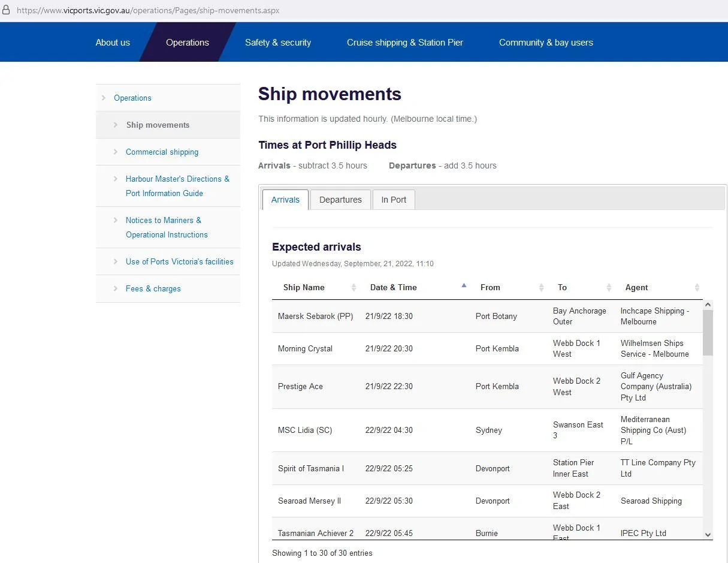Click Station Pier Inner East cell
Viewport: 728px width, 563px height.
[x=573, y=468]
